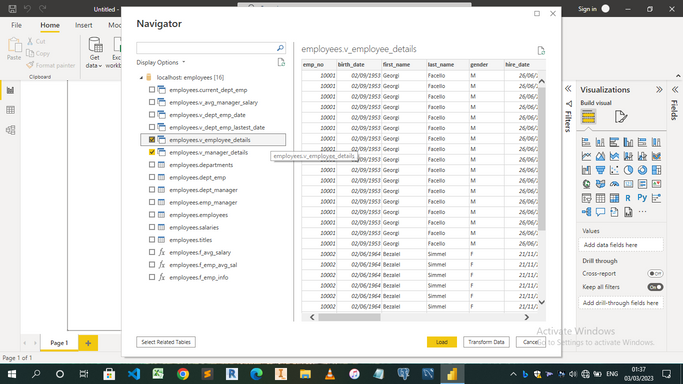Check employees.salaries checkbox
This screenshot has width=683, height=384.
click(x=152, y=227)
